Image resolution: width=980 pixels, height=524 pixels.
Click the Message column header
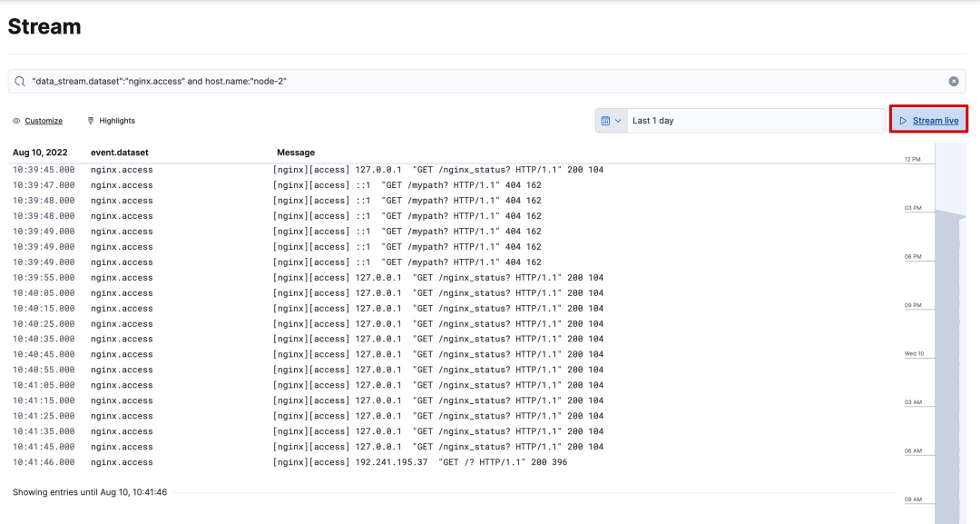[x=296, y=153]
